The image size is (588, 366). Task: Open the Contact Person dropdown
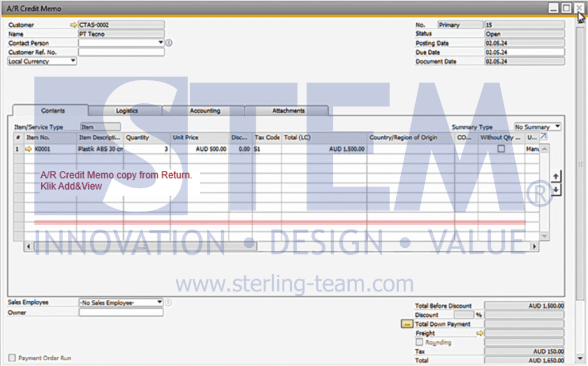[x=160, y=43]
